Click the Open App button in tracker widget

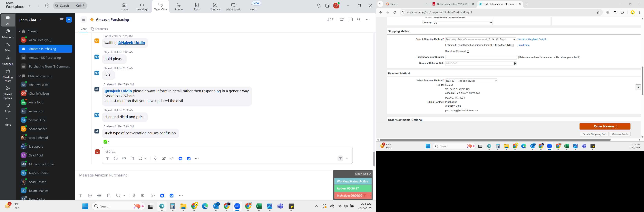[363, 174]
